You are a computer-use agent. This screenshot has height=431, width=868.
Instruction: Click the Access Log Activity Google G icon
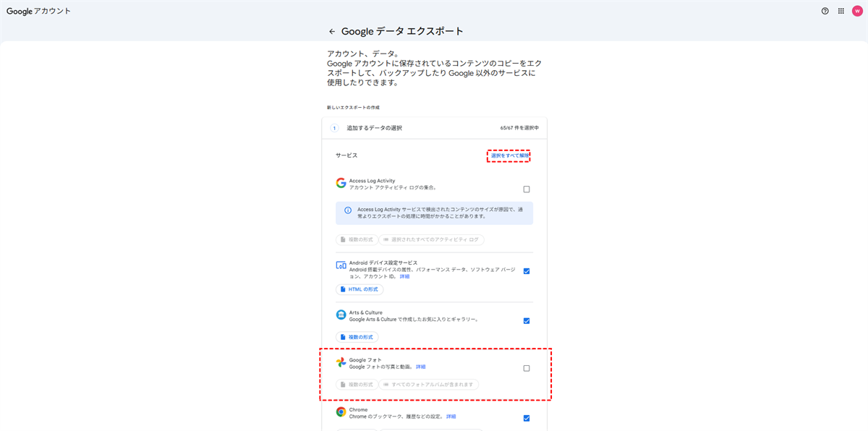tap(341, 183)
